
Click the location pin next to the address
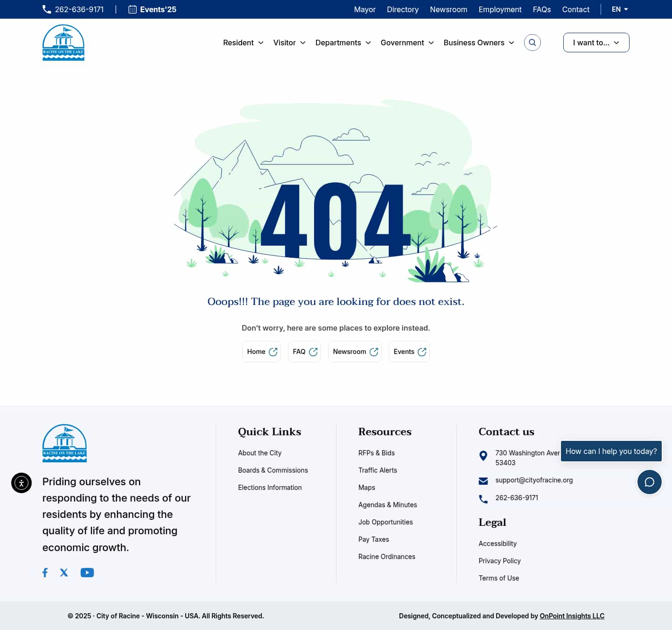[483, 456]
